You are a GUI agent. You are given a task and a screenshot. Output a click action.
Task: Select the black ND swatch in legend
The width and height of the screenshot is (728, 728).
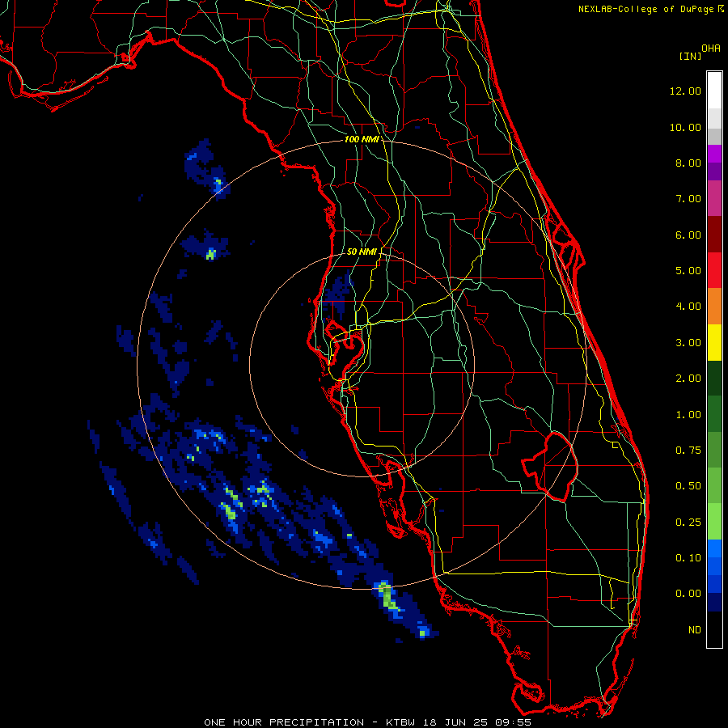tap(714, 629)
